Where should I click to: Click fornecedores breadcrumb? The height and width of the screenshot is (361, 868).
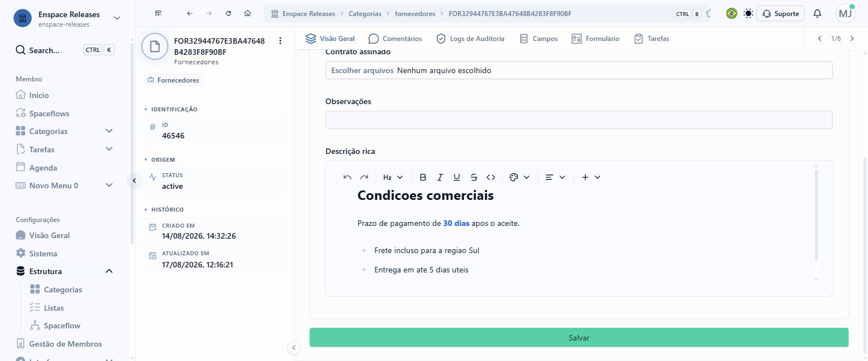point(415,14)
